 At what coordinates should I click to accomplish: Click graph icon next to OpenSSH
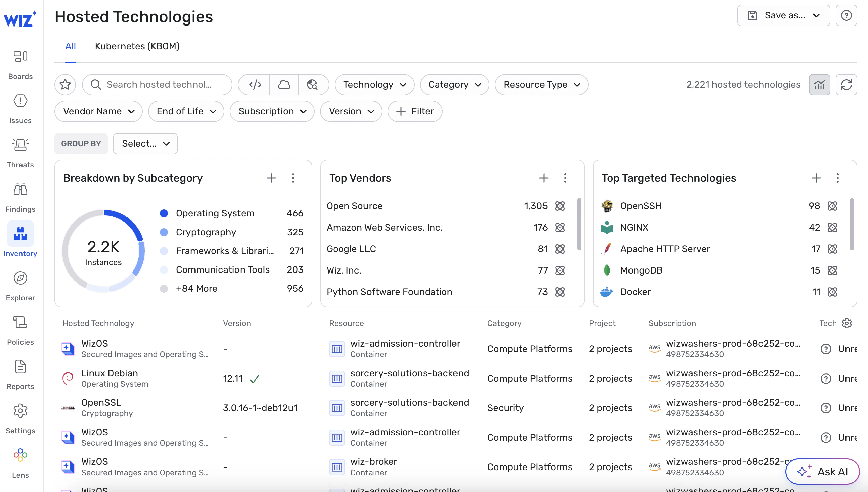pos(832,206)
